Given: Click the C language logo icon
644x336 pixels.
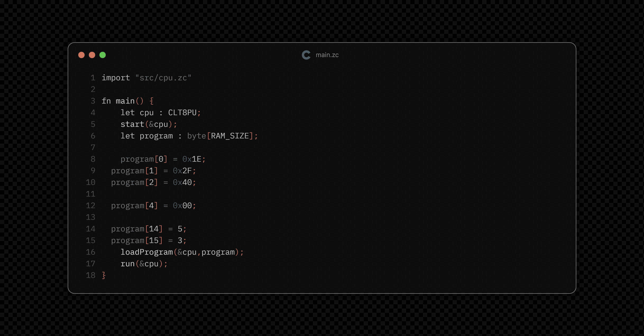Looking at the screenshot, I should pyautogui.click(x=306, y=55).
